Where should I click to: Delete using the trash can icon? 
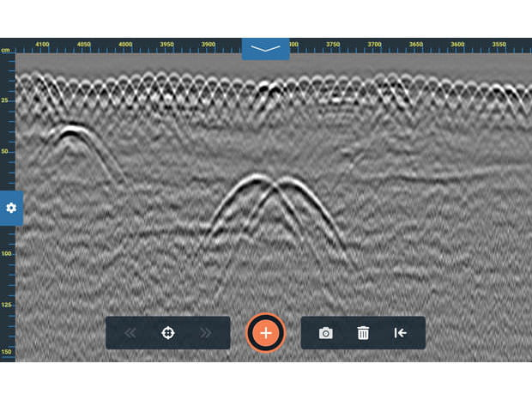click(x=363, y=333)
